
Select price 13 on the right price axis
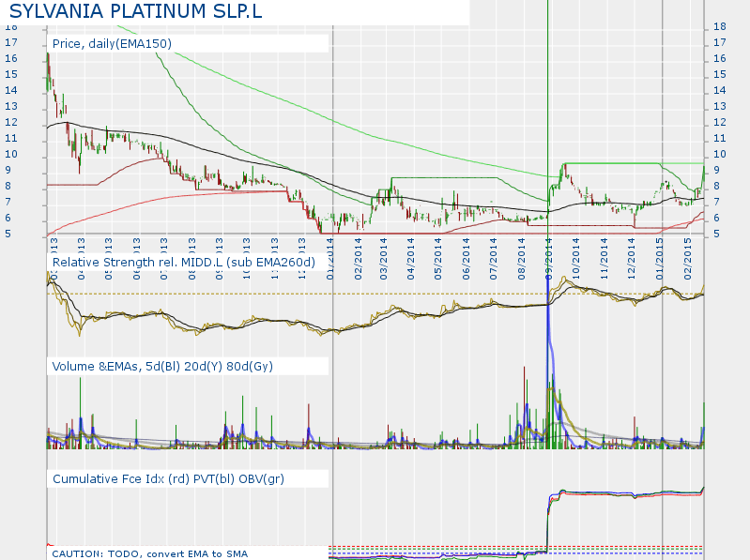point(720,107)
